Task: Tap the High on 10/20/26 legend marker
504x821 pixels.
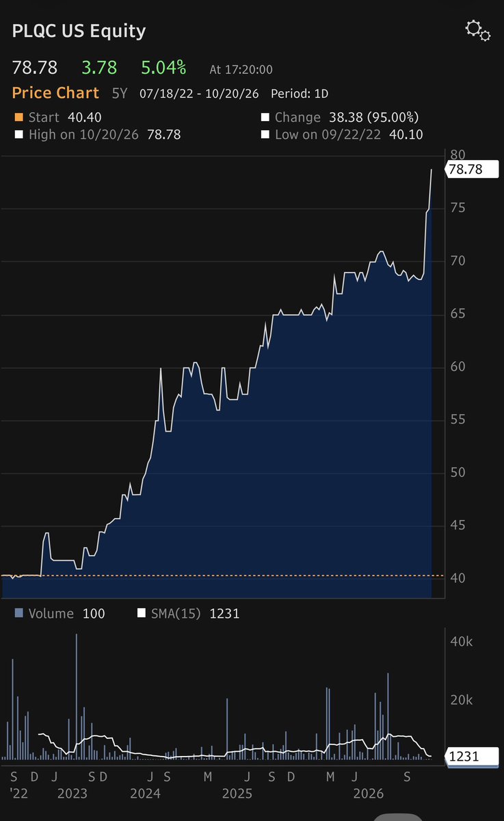Action: (x=18, y=135)
